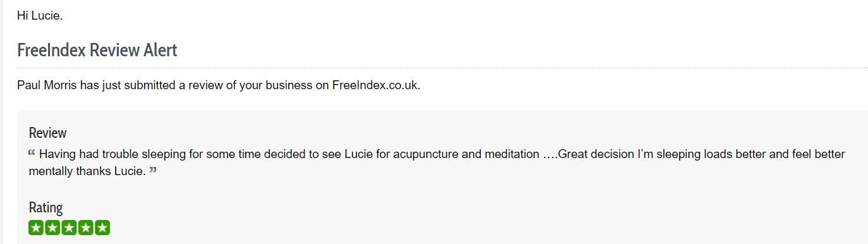Viewport: 868px width, 244px height.
Task: Click the reviewer name Paul Morris
Action: point(47,85)
